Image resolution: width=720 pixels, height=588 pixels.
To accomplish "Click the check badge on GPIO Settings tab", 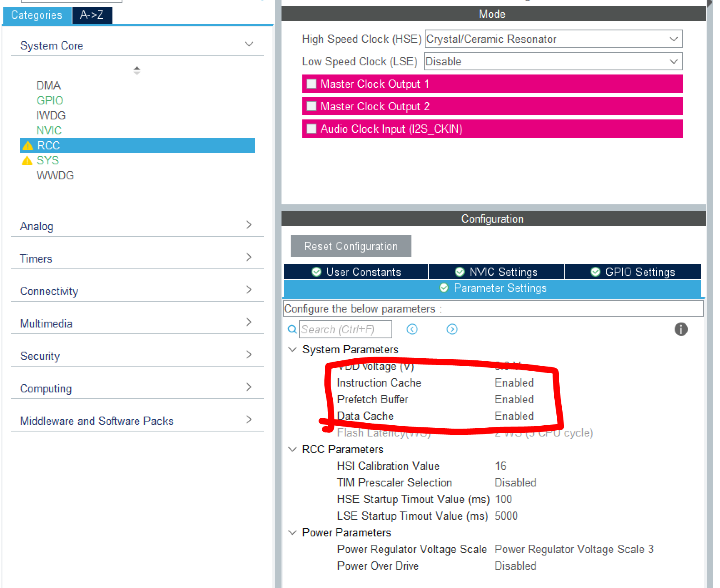I will tap(595, 272).
